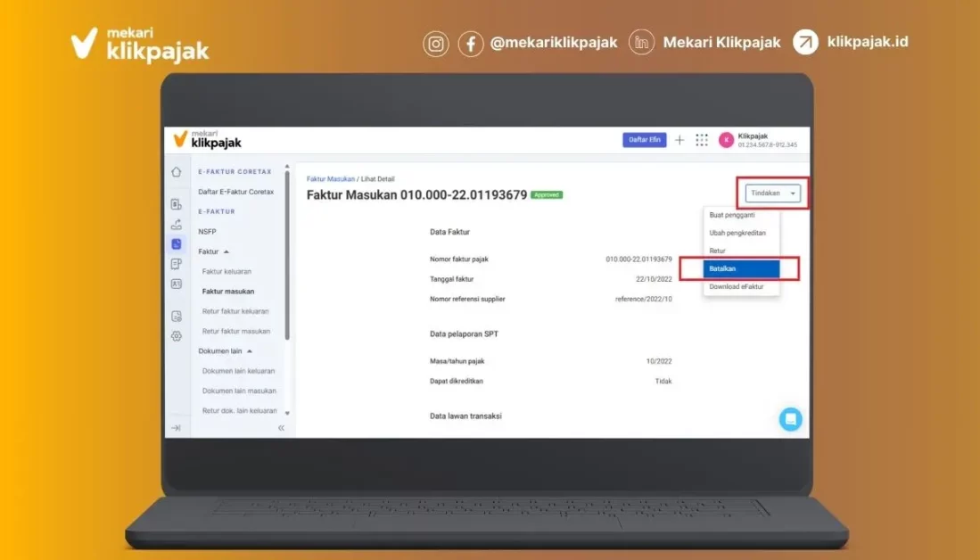Collapse the sidebar with double chevron icon
980x560 pixels.
coord(281,428)
